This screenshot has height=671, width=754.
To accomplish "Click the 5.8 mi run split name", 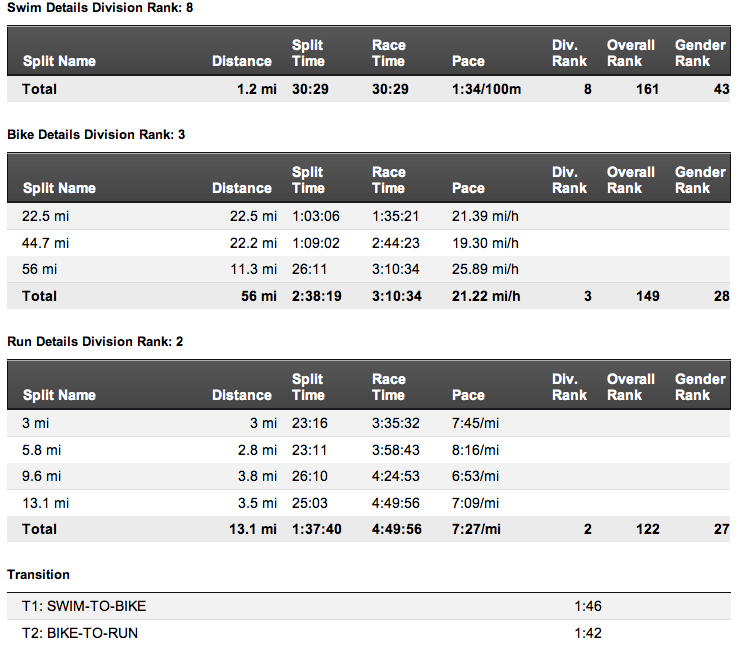I will tap(41, 449).
